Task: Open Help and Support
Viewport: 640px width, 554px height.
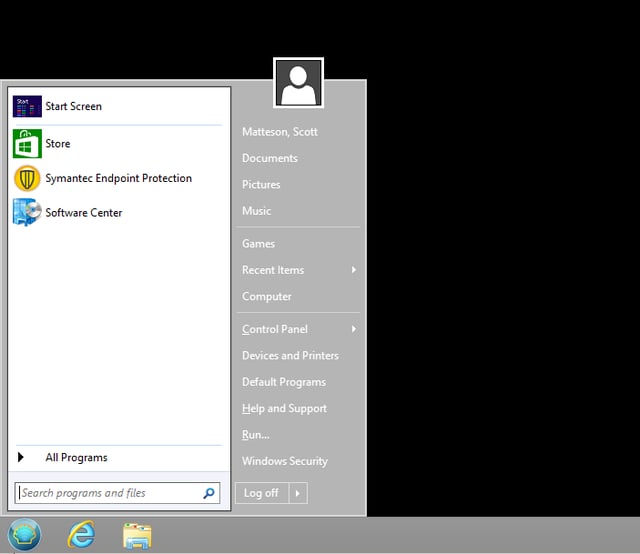Action: coord(284,409)
